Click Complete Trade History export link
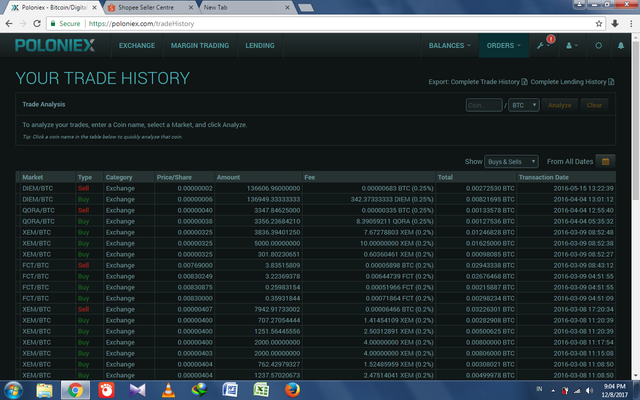This screenshot has height=400, width=640. pyautogui.click(x=485, y=82)
